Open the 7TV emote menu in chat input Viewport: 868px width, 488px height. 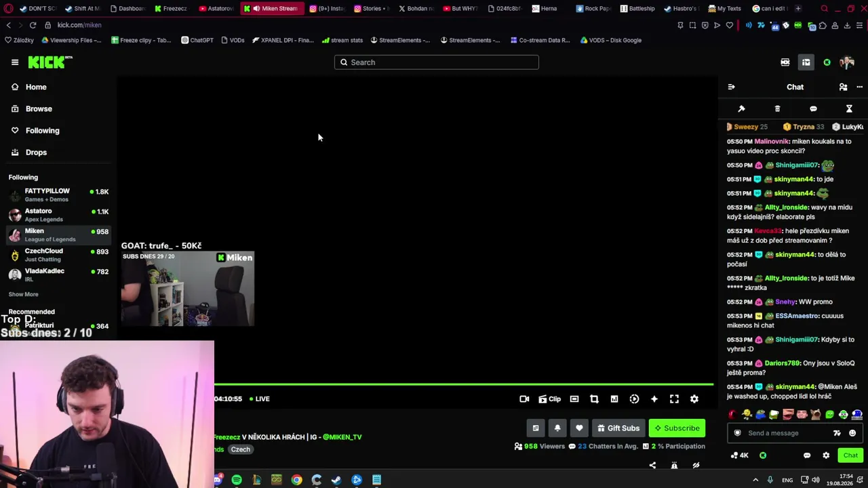(x=837, y=433)
